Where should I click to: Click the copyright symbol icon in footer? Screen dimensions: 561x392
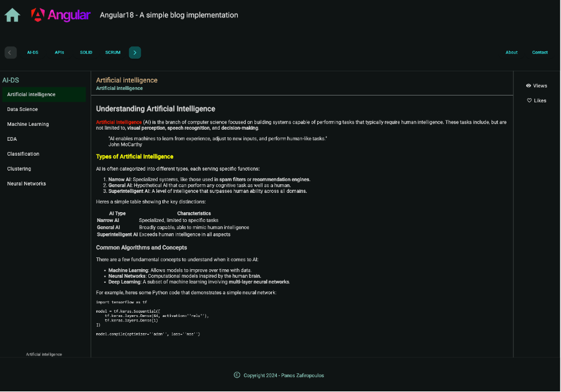pyautogui.click(x=237, y=375)
